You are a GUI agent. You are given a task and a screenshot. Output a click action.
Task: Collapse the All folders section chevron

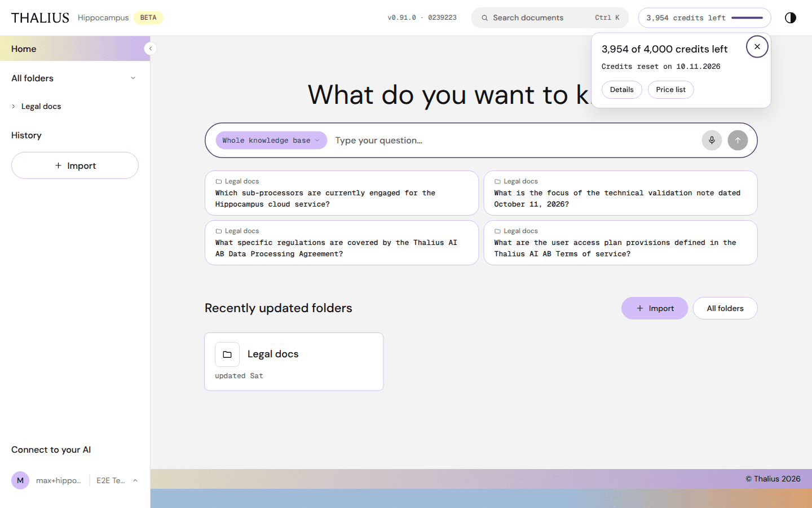point(133,78)
